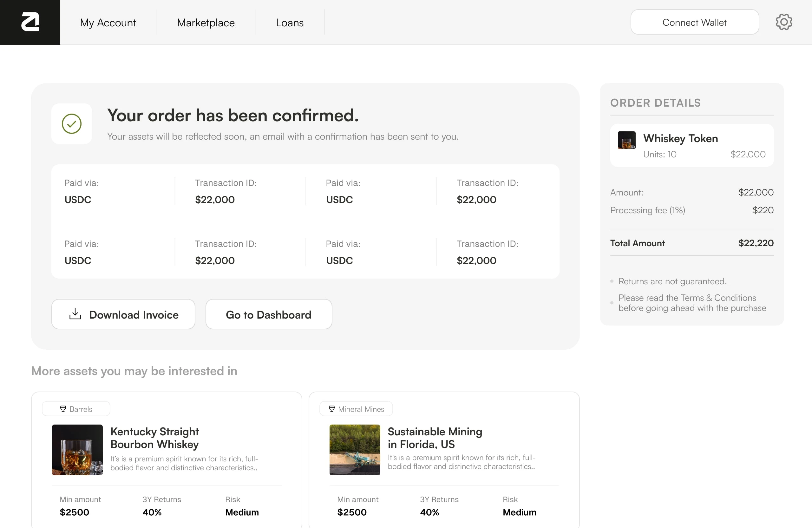The image size is (812, 528).
Task: Navigate to the Loans section
Action: (x=290, y=23)
